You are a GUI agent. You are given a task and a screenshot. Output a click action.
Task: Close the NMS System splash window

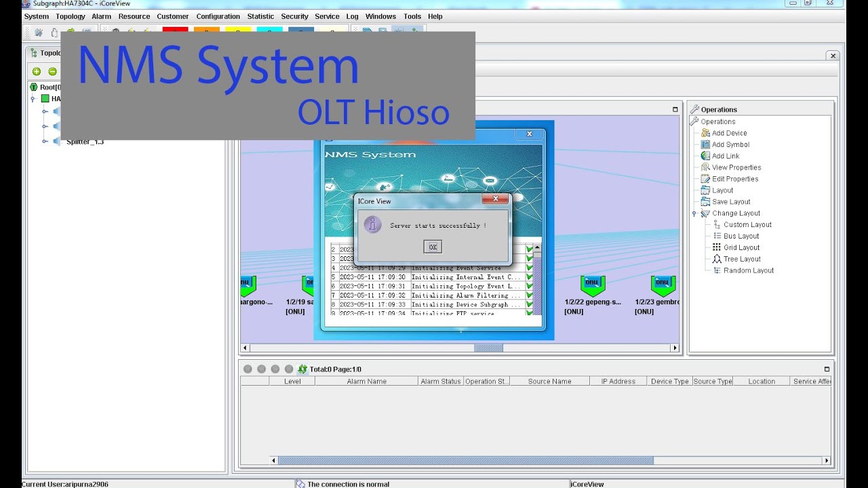[530, 134]
